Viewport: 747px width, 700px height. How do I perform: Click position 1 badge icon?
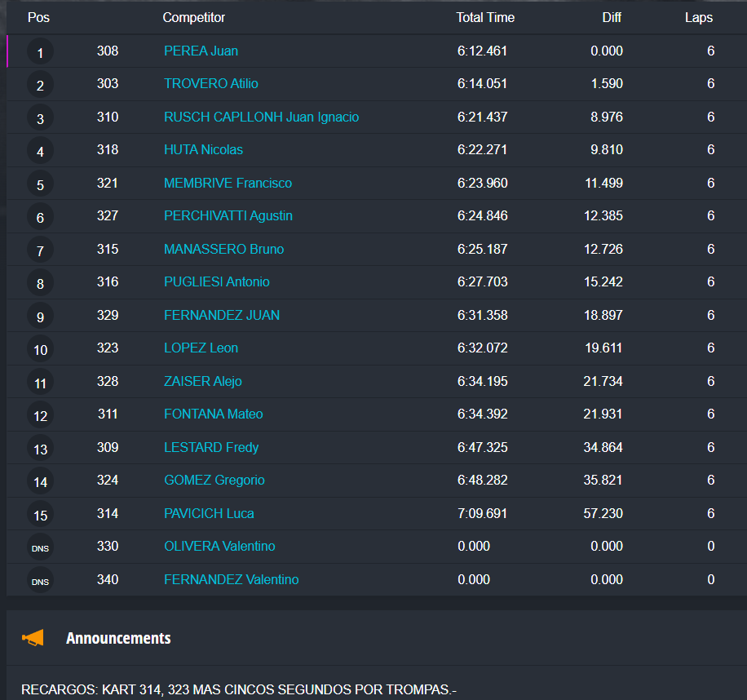[x=40, y=53]
